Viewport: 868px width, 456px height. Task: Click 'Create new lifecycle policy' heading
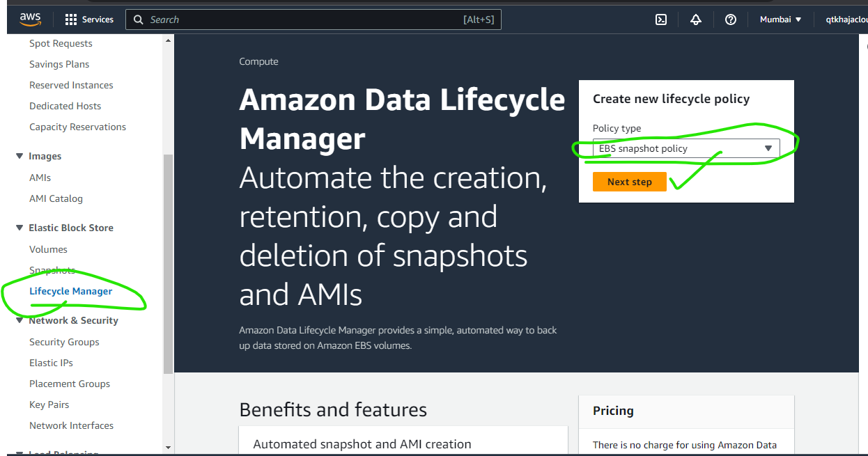pyautogui.click(x=672, y=99)
